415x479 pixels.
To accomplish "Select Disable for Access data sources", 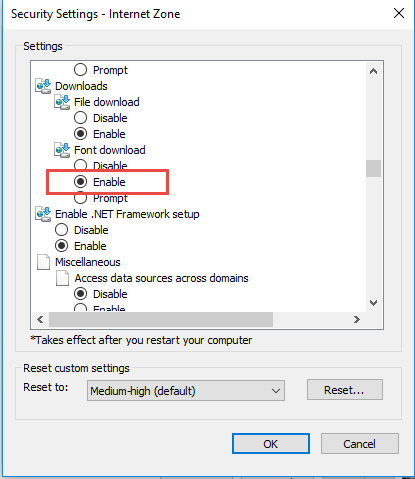I will pyautogui.click(x=80, y=294).
